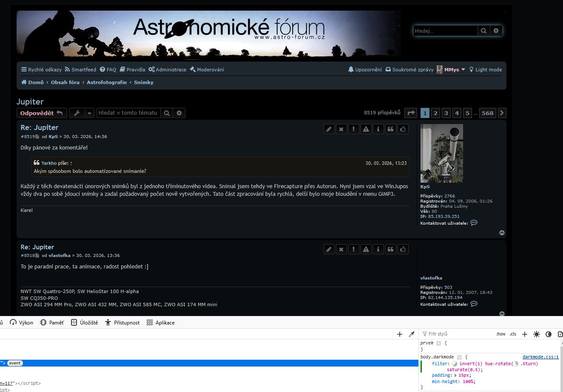Open Aplikace devtools tab
Screen dimensions: 563x392
coord(160,323)
